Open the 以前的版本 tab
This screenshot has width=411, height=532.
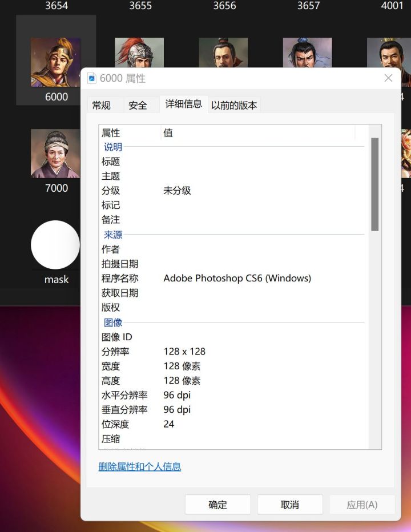point(234,105)
